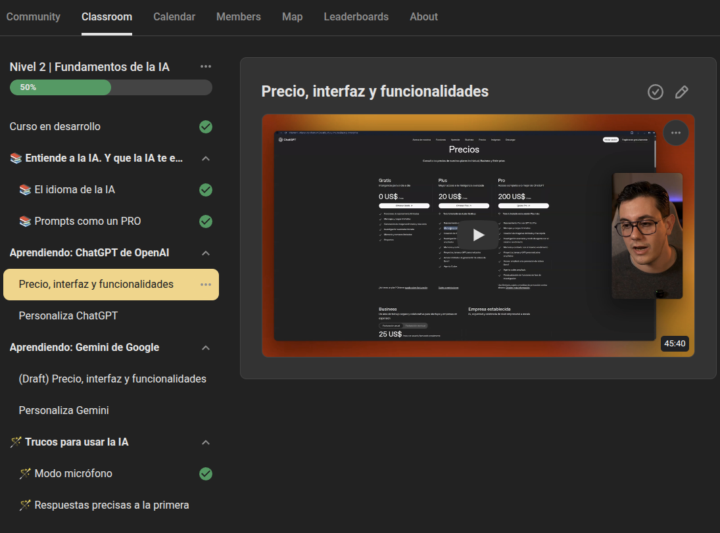
Task: Open the Members tab
Action: tap(238, 17)
